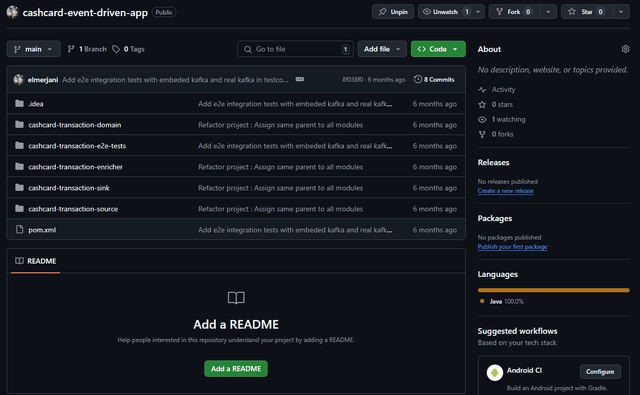
Task: Open the cashcard-transaction-domain folder
Action: (x=75, y=125)
